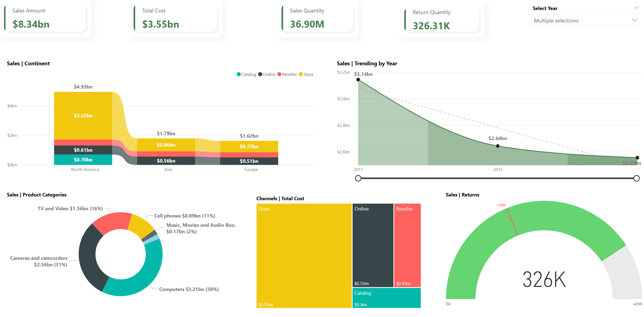Click the 2011 data point on the trend line
This screenshot has width=644, height=317.
(x=358, y=79)
